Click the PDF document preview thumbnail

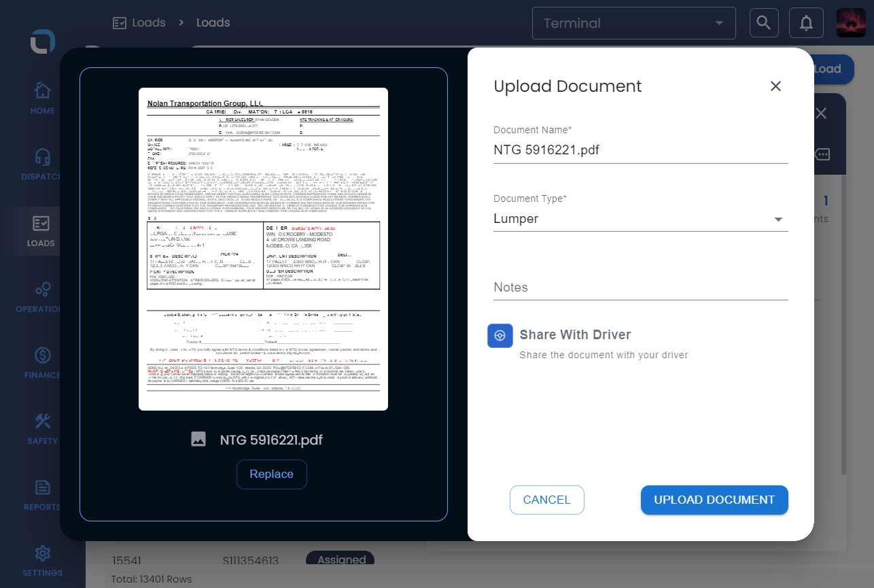point(263,249)
